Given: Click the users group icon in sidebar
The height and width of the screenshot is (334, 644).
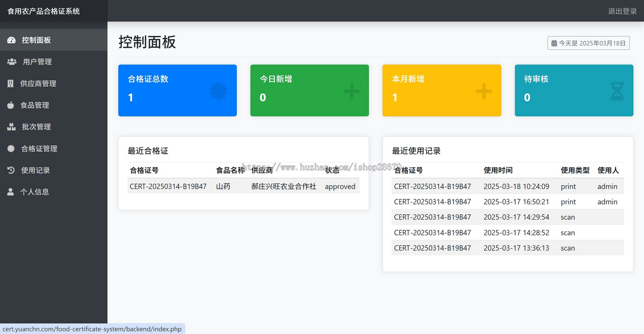Looking at the screenshot, I should coord(12,62).
